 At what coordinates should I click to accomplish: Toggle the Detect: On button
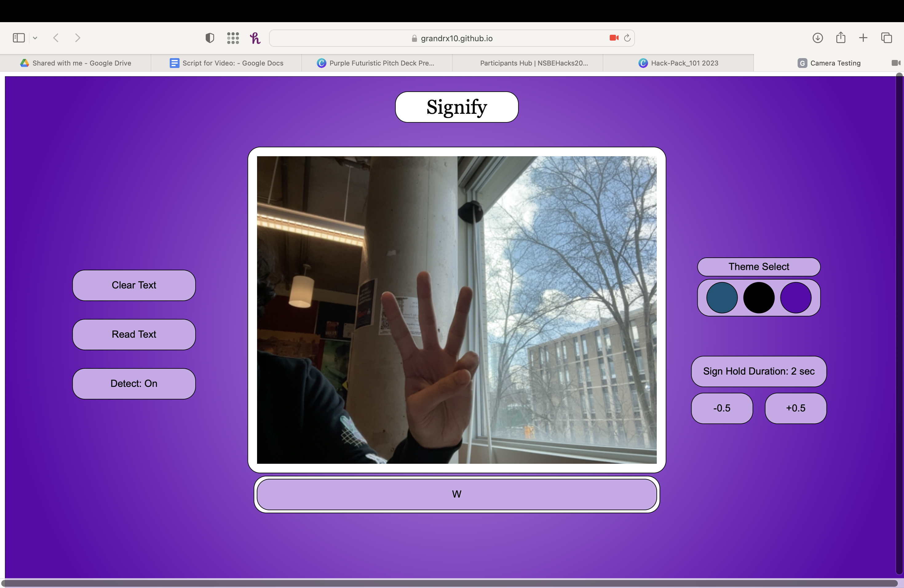(134, 383)
